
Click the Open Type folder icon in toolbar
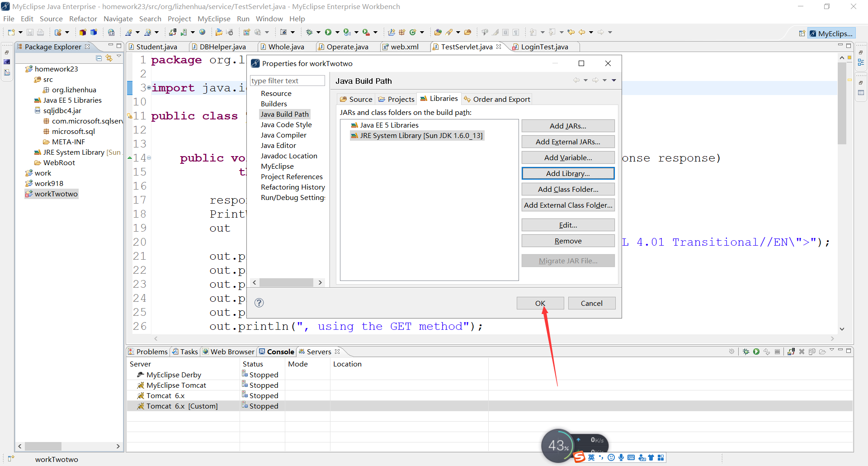(x=438, y=32)
